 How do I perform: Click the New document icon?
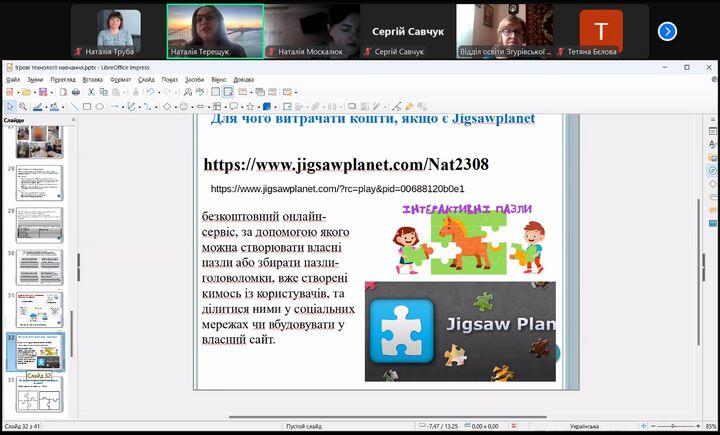pyautogui.click(x=9, y=92)
